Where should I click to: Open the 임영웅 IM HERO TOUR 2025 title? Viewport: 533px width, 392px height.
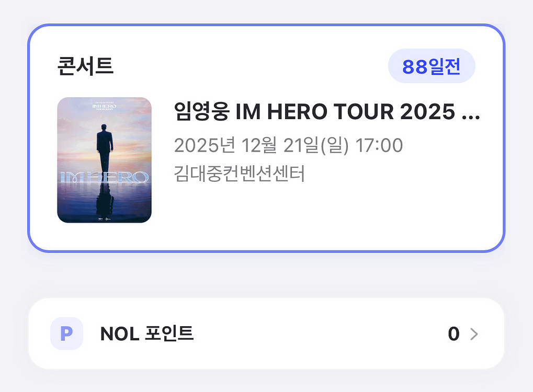[x=326, y=111]
